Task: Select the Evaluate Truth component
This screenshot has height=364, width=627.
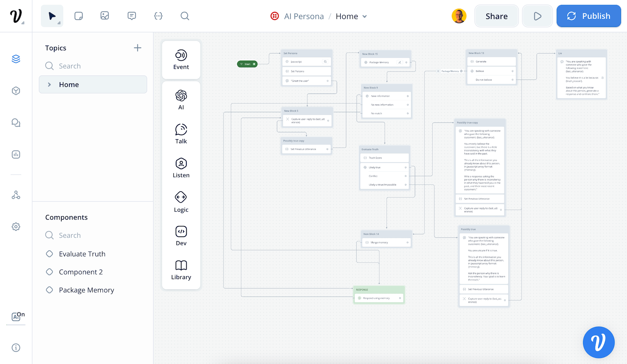Action: pyautogui.click(x=82, y=254)
